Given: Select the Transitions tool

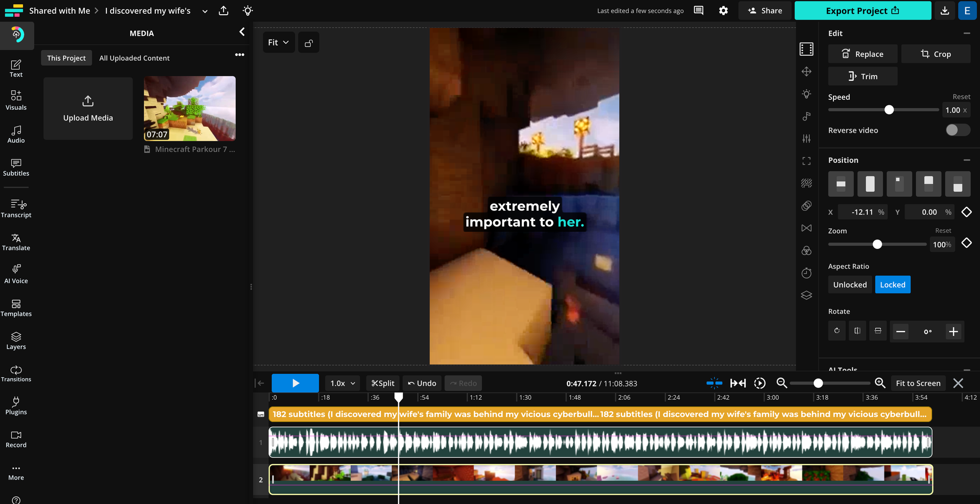Looking at the screenshot, I should (x=16, y=374).
